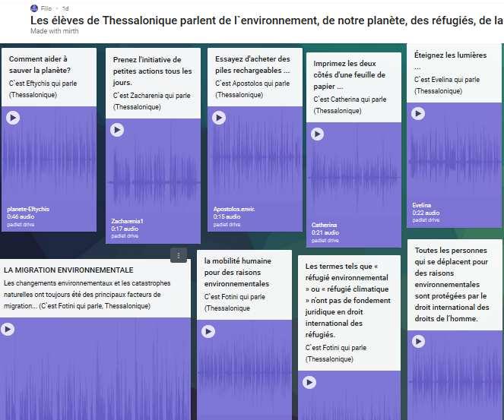
Task: Open the 'Comment aider à sauver la planète?' post
Action: click(40, 65)
